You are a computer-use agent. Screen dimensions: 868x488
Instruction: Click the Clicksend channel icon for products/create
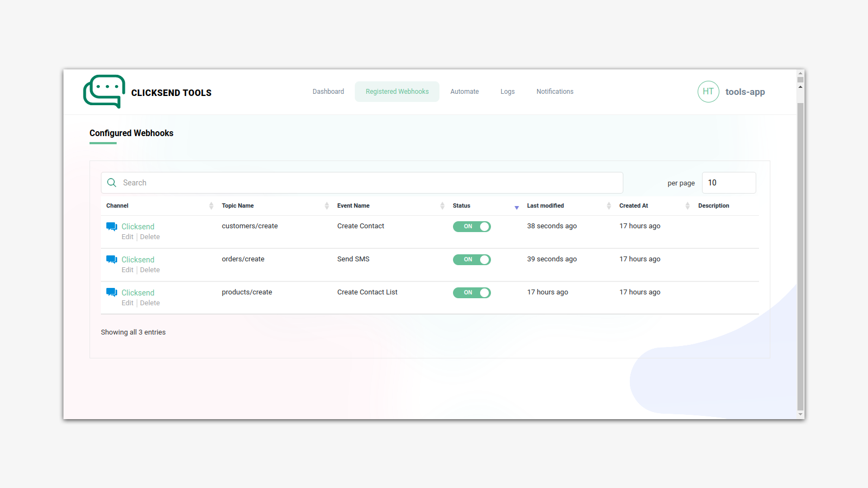coord(111,292)
